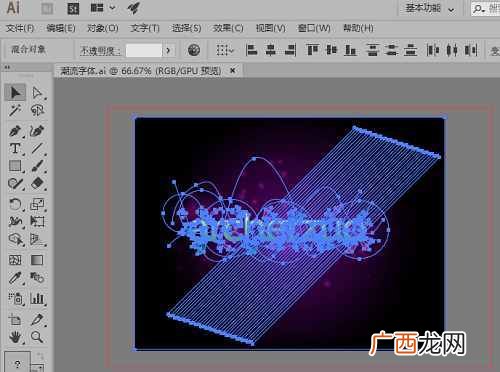Select the Symbol Sprayer tool

[15, 299]
